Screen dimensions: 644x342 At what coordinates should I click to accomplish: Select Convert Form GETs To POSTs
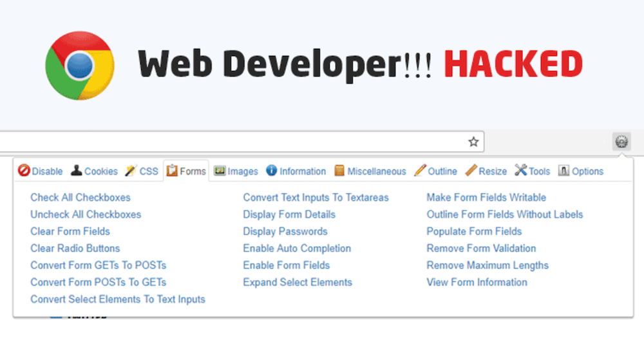[x=98, y=265]
